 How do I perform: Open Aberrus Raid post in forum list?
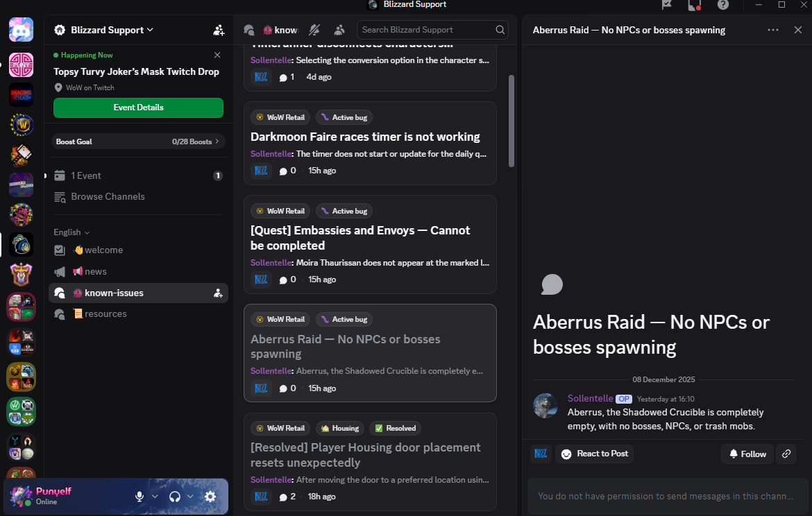click(x=371, y=353)
